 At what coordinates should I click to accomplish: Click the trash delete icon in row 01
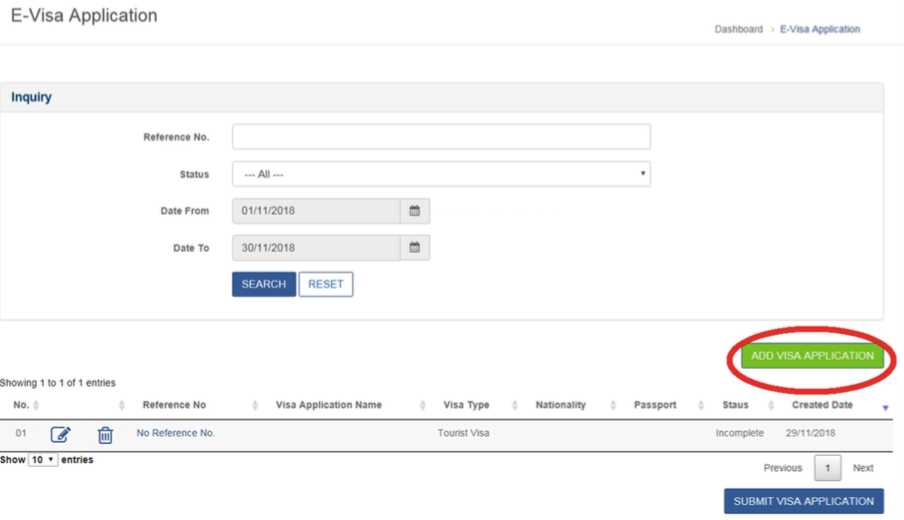(x=105, y=434)
